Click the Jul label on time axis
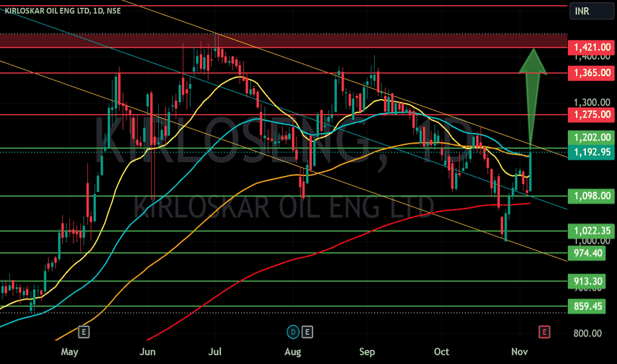Screen dimensions: 617x364 tap(214, 352)
